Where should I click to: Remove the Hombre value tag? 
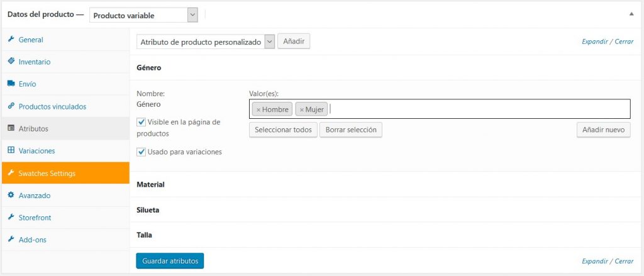pos(258,109)
